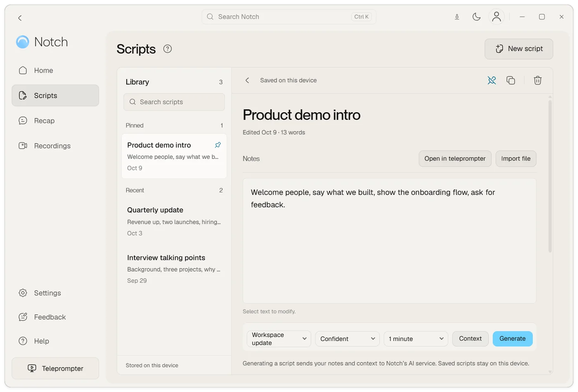This screenshot has width=578, height=392.
Task: Select the Product demo intro script card
Action: pyautogui.click(x=174, y=156)
